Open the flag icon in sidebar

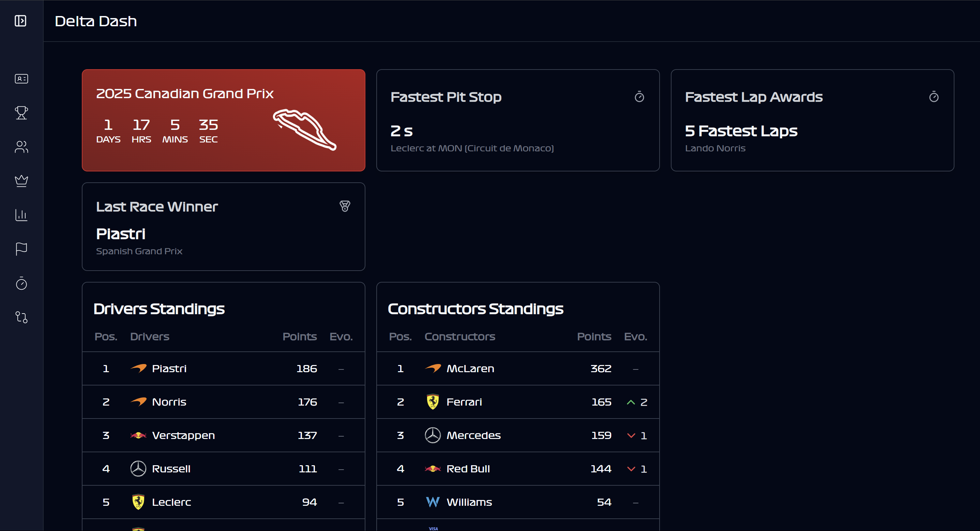coord(21,249)
